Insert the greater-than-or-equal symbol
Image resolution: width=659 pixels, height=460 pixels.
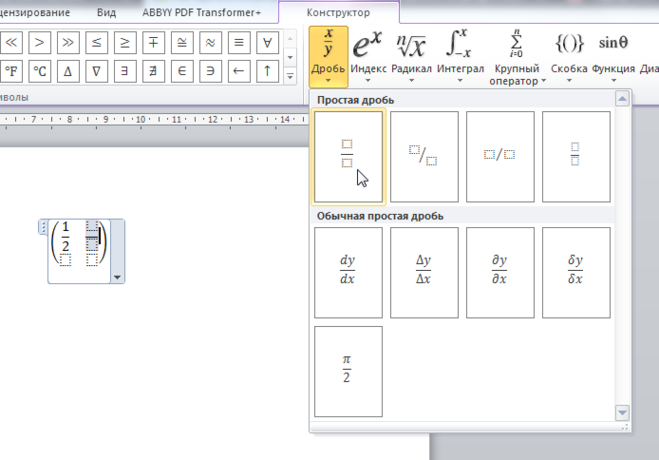click(x=125, y=42)
